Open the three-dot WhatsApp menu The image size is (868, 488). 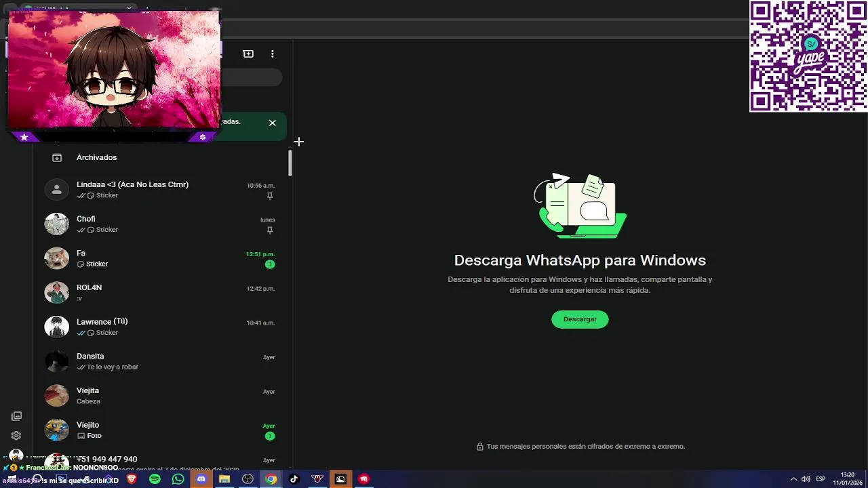(273, 54)
